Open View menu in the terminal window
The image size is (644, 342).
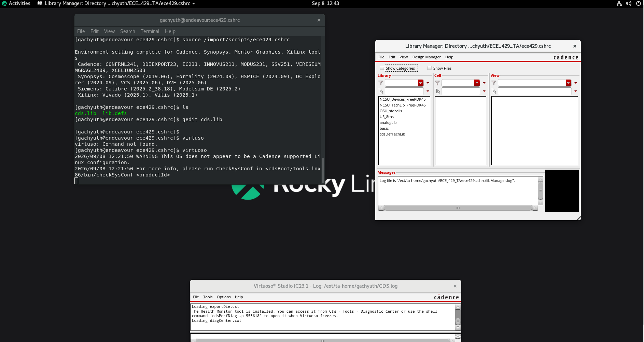[x=109, y=31]
